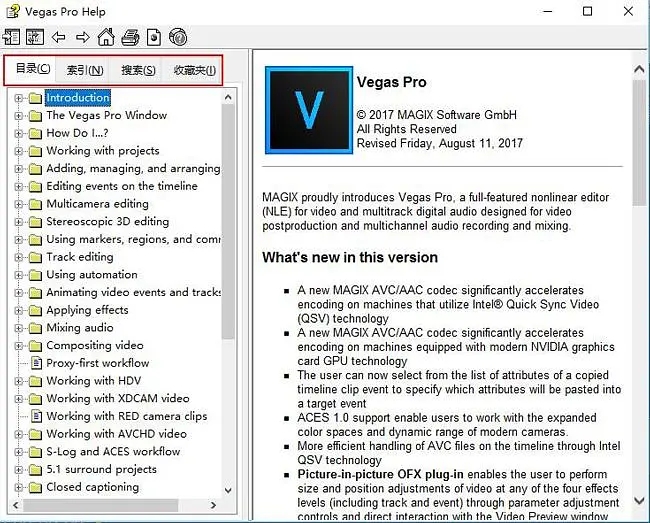Click folder icon beside Mixing audio
The width and height of the screenshot is (650, 523).
35,328
